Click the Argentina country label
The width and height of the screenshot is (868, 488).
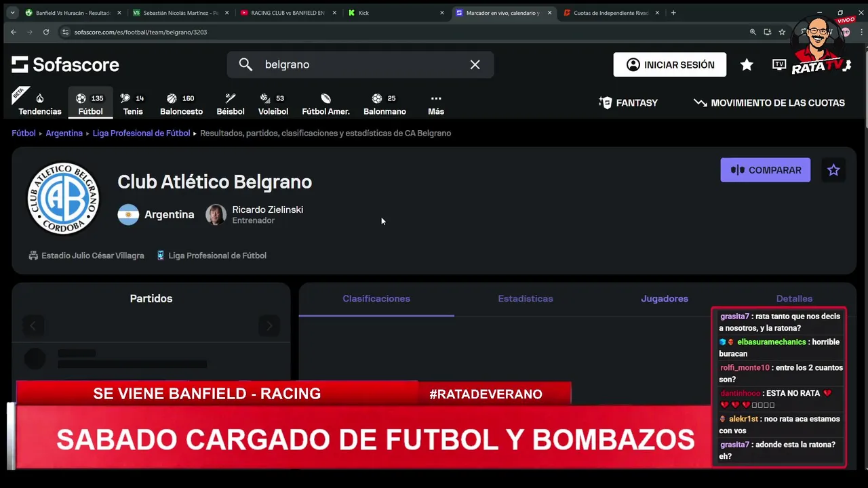coord(170,215)
